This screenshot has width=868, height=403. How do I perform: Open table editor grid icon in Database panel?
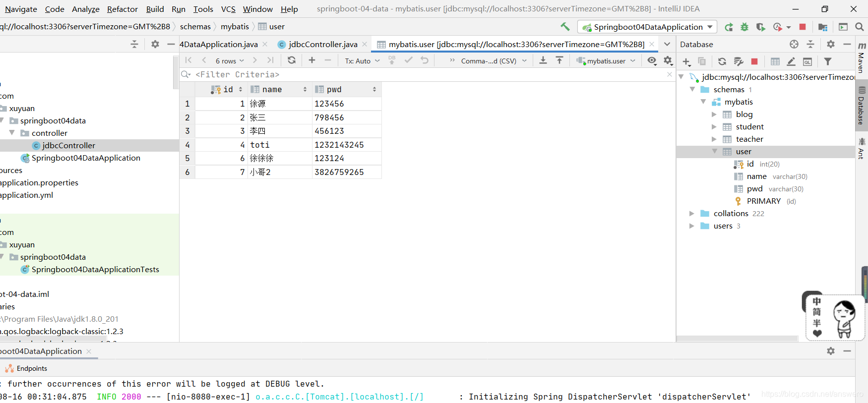pos(775,61)
